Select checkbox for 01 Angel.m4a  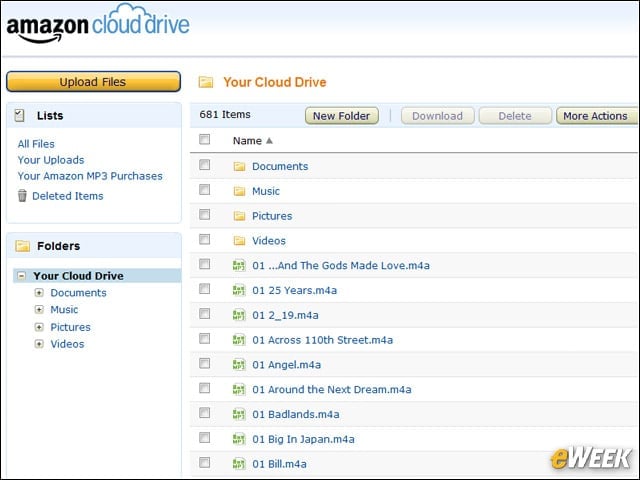(x=204, y=363)
